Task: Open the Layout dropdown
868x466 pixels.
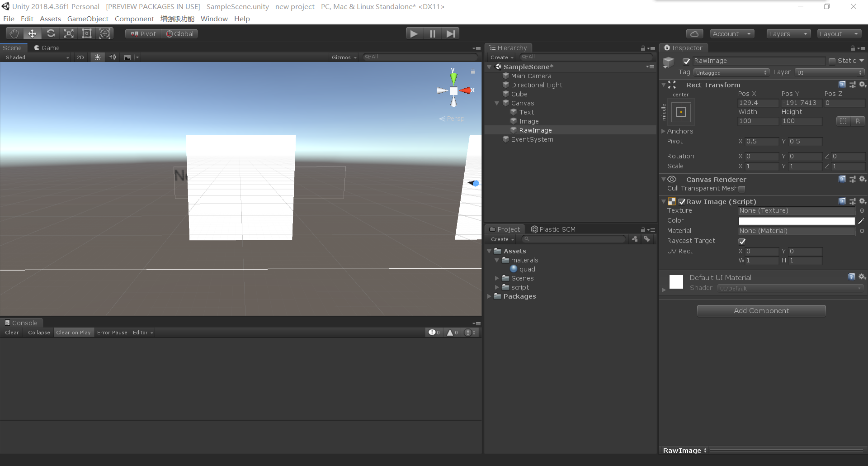Action: coord(839,34)
